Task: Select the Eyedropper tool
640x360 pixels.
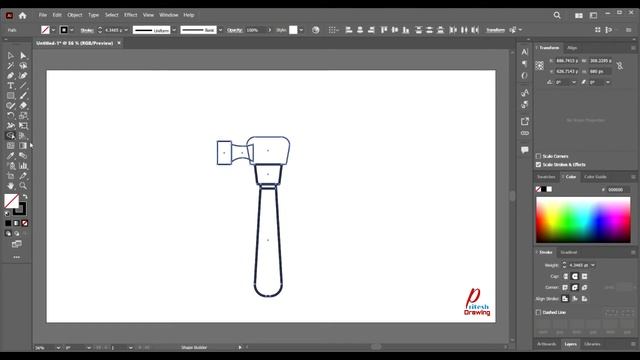Action: tap(11, 156)
